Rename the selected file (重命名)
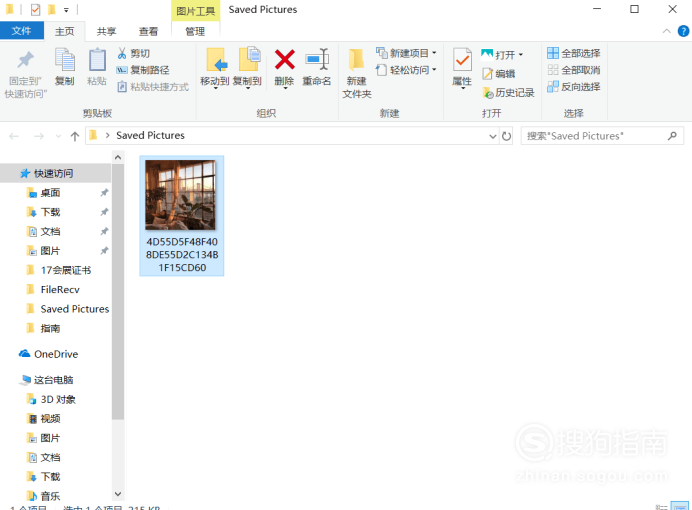The width and height of the screenshot is (692, 510). pyautogui.click(x=317, y=67)
